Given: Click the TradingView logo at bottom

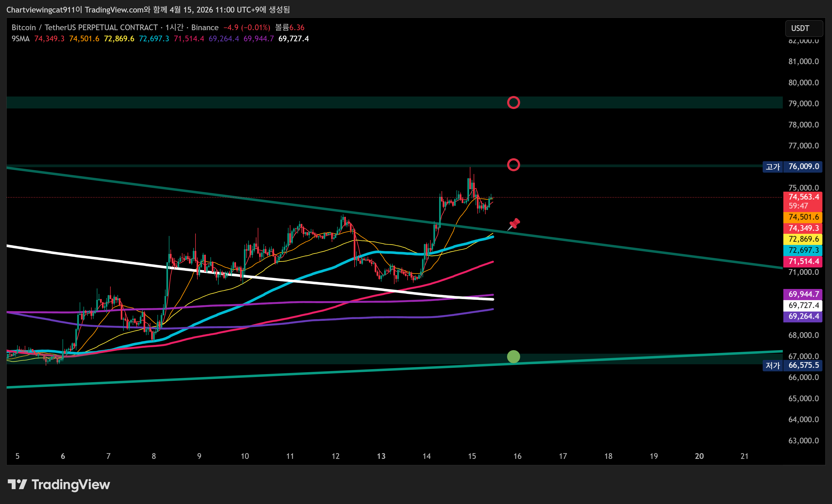Looking at the screenshot, I should pyautogui.click(x=59, y=484).
